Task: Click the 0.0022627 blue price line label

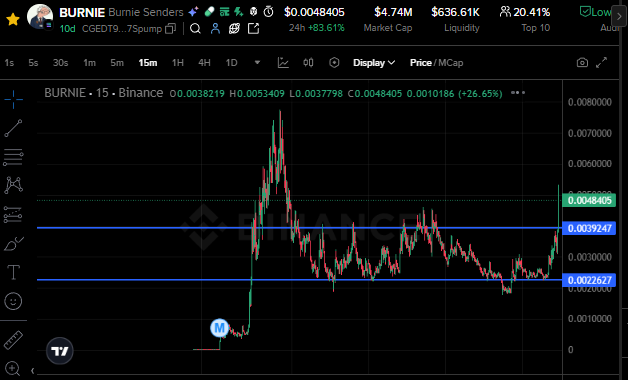Action: point(589,280)
